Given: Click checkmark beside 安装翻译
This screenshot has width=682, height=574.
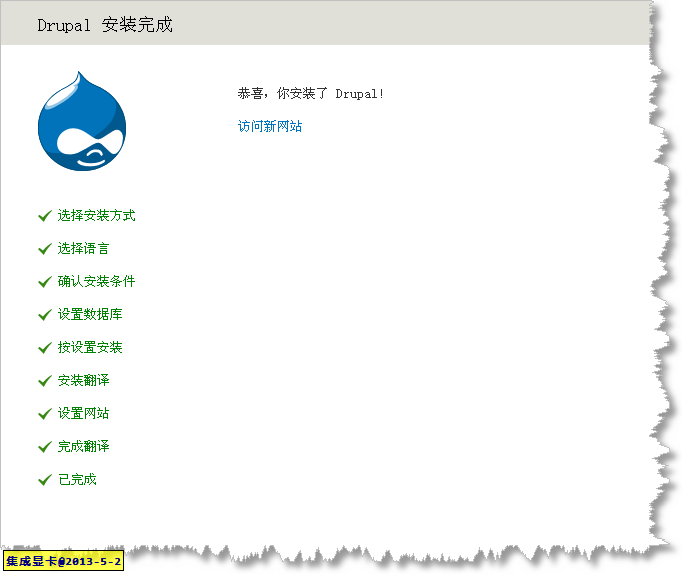Looking at the screenshot, I should (45, 381).
